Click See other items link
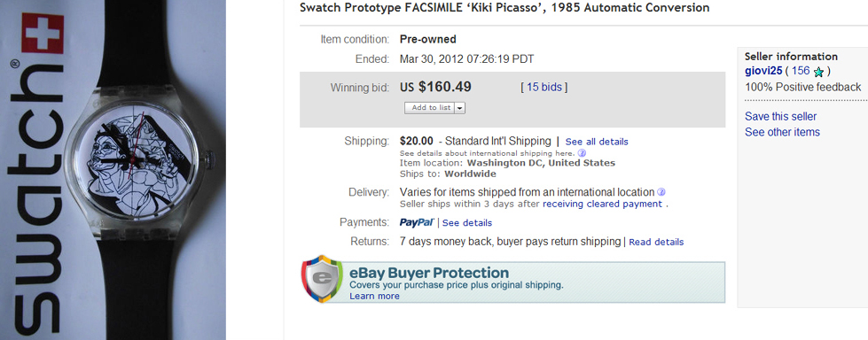Image resolution: width=868 pixels, height=340 pixels. pos(782,132)
